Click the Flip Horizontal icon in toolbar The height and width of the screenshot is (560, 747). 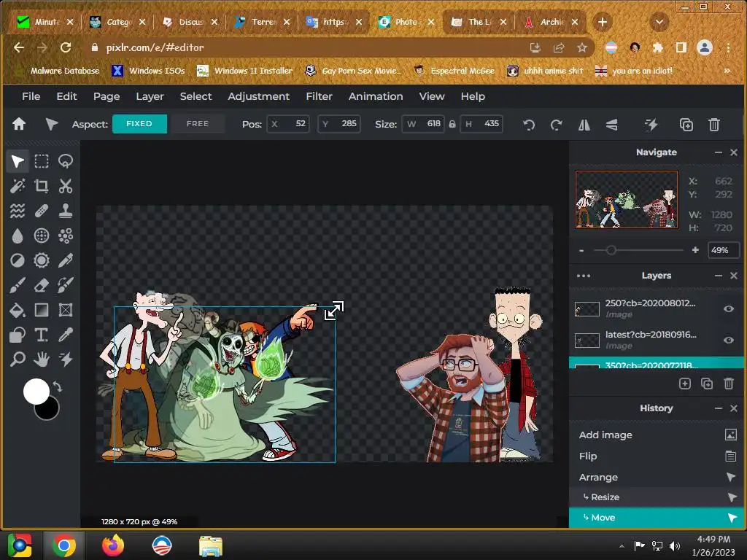click(584, 125)
